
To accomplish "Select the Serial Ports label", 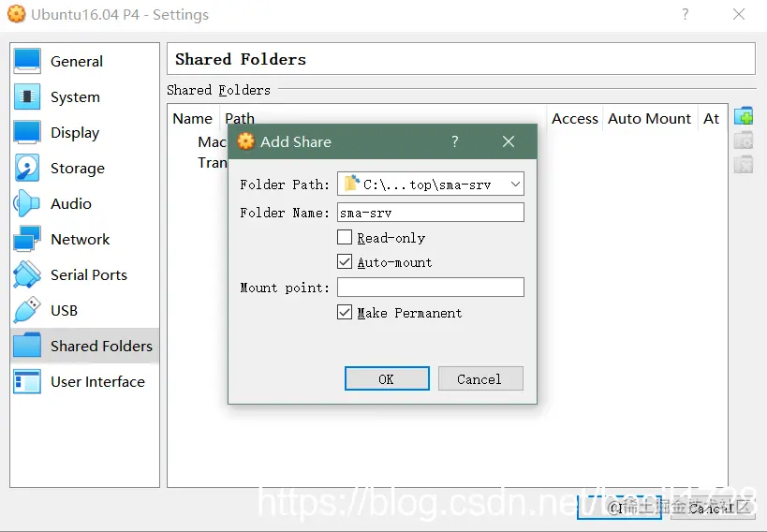I will [x=89, y=275].
